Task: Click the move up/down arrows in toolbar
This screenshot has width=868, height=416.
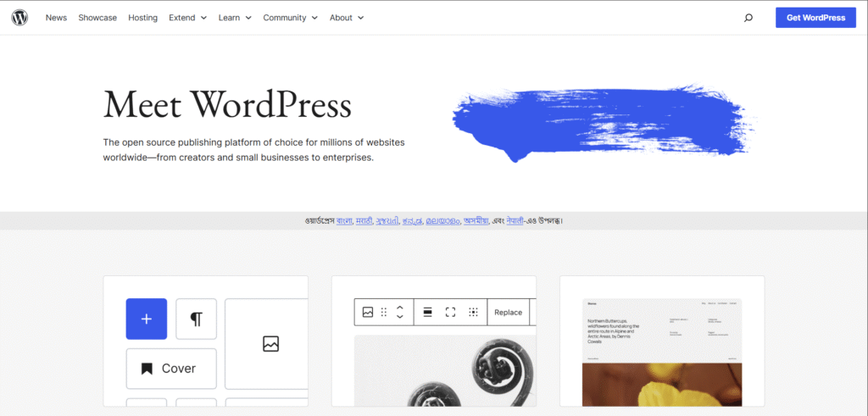Action: pos(400,312)
